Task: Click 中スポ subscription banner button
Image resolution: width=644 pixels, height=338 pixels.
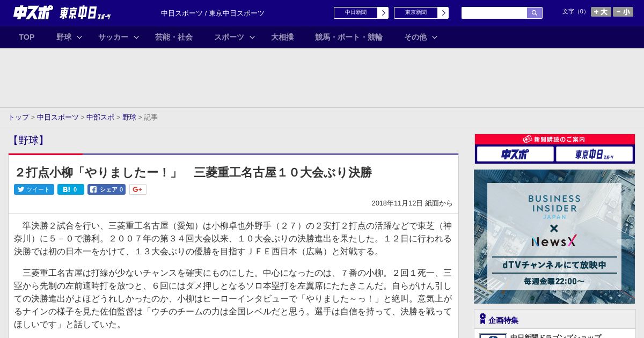Action: 515,154
